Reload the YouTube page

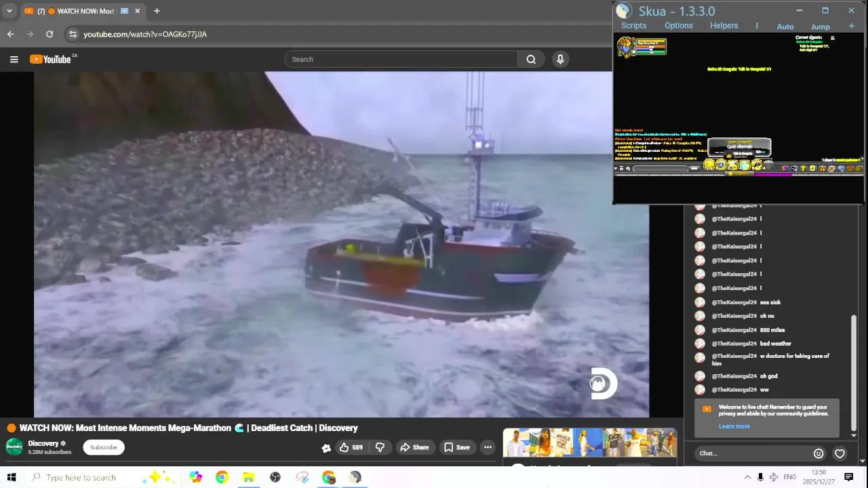click(50, 34)
